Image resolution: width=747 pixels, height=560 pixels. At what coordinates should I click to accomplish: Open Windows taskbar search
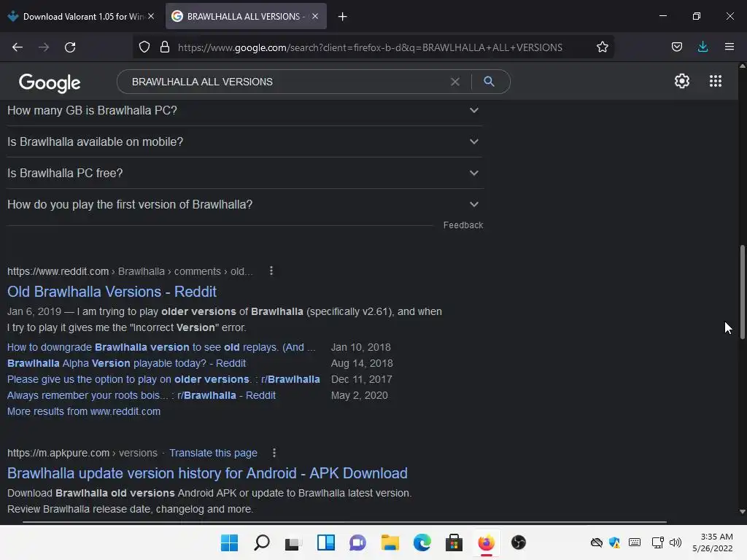point(262,542)
